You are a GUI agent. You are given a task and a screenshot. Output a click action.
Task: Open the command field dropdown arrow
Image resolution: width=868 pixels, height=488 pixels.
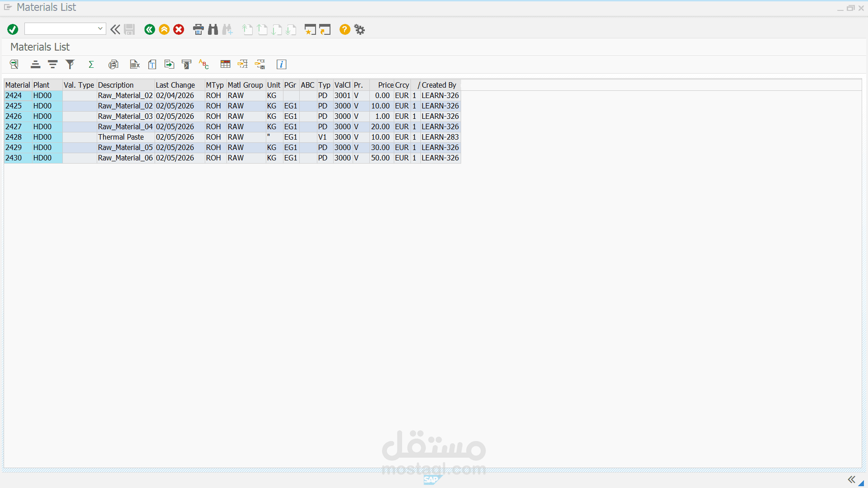(x=100, y=29)
